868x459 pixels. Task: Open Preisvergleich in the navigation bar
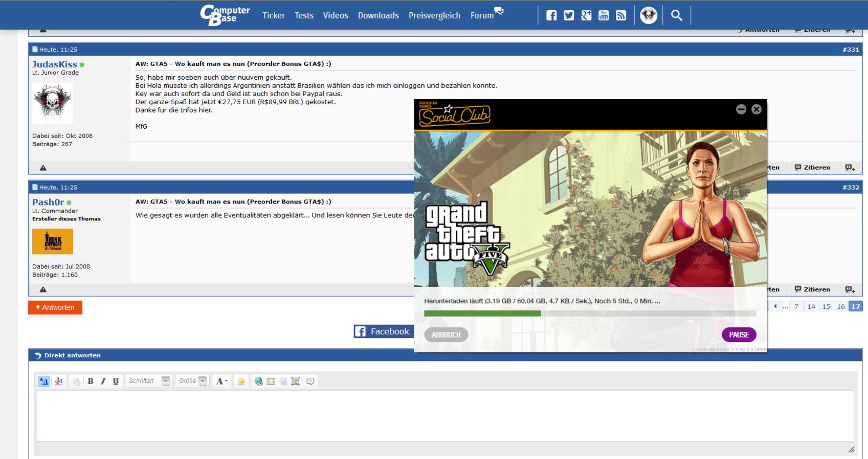[x=434, y=15]
